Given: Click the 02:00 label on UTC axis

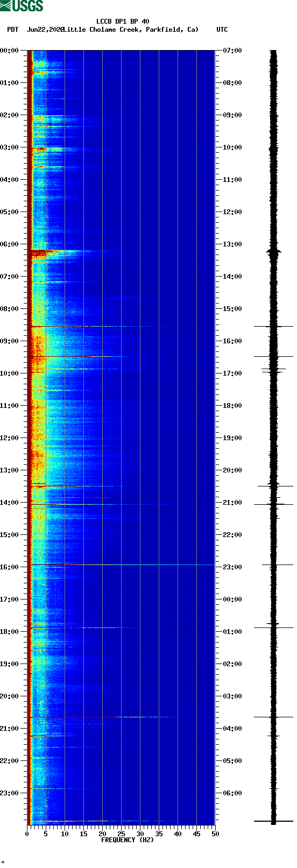Looking at the screenshot, I should point(232,664).
